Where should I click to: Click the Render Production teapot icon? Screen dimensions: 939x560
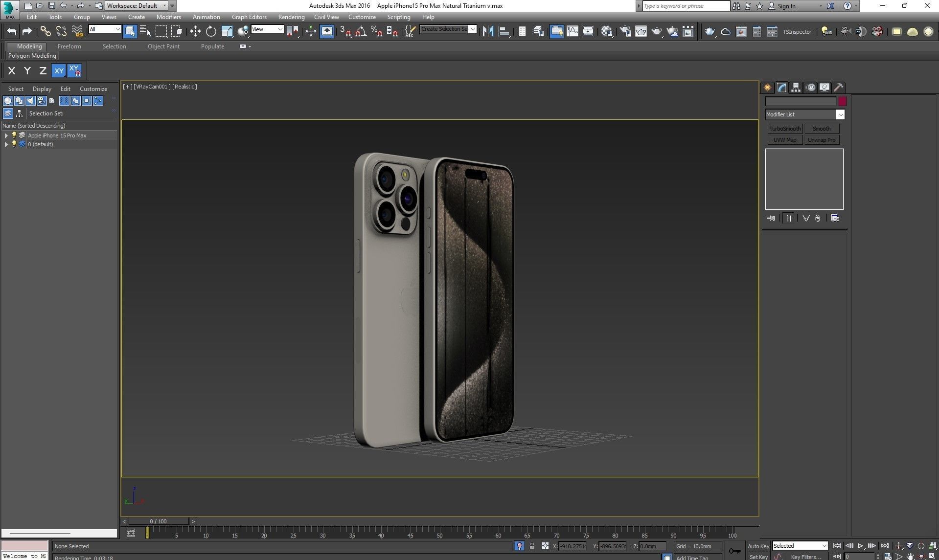click(x=656, y=31)
